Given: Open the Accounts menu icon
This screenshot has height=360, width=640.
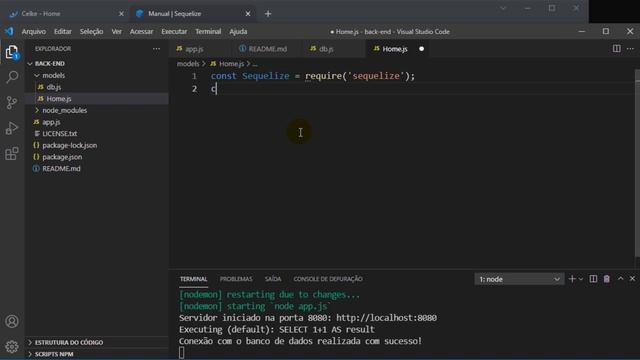Looking at the screenshot, I should [12, 322].
